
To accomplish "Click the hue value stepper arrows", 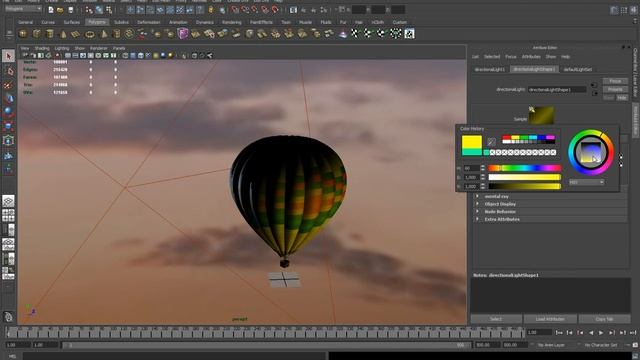I will coord(482,168).
